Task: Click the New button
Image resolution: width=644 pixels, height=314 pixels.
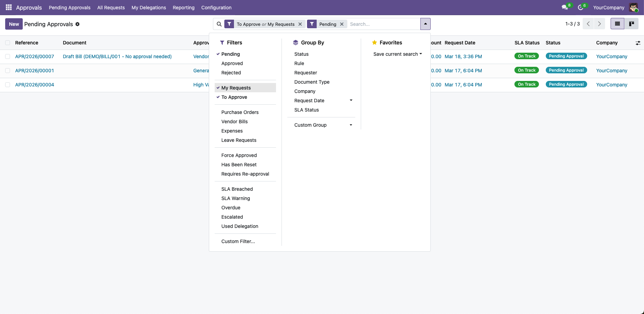Action: point(14,24)
